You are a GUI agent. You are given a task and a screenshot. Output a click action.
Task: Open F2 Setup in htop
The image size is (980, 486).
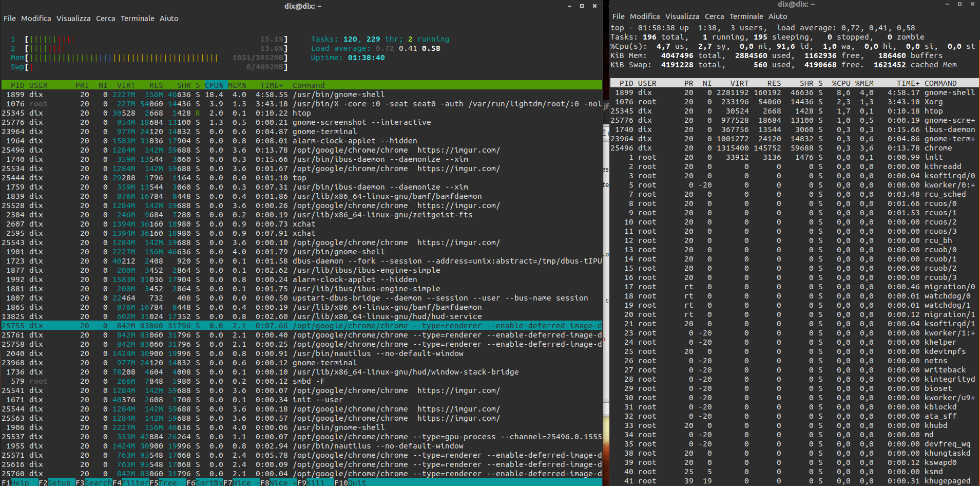click(x=59, y=482)
